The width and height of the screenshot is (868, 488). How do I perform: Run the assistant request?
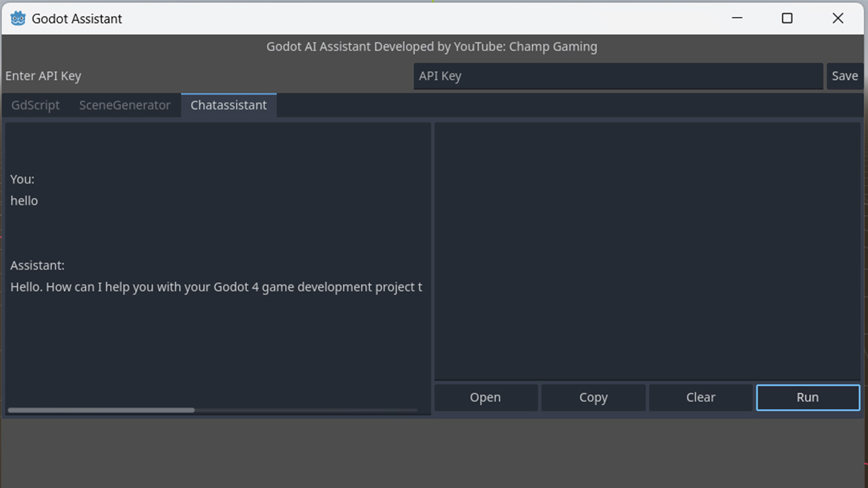808,397
